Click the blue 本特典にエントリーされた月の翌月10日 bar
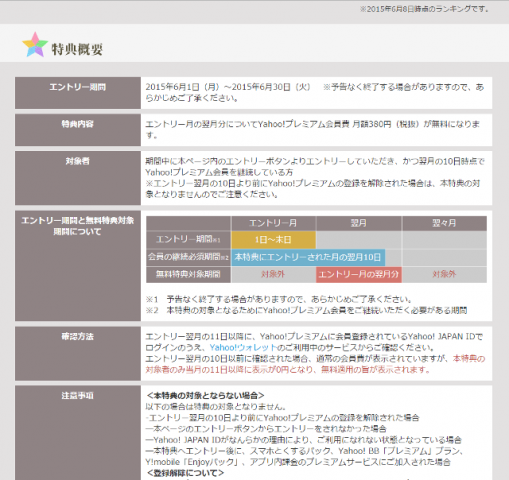 point(308,257)
